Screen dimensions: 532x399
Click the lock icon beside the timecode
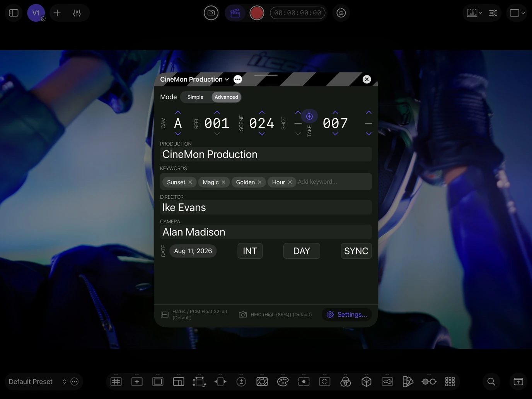[341, 13]
